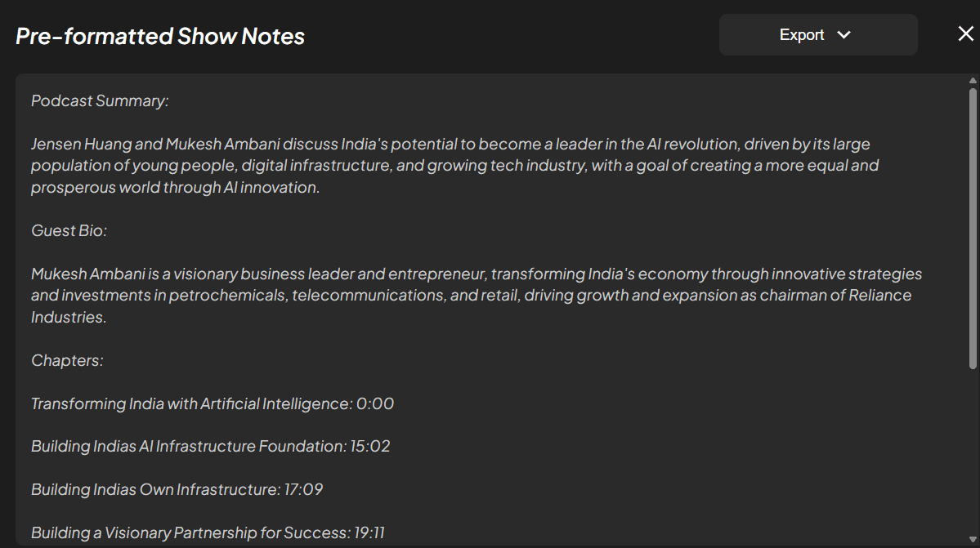Select the Guest Bio heading text
Image resolution: width=980 pixels, height=548 pixels.
[69, 230]
